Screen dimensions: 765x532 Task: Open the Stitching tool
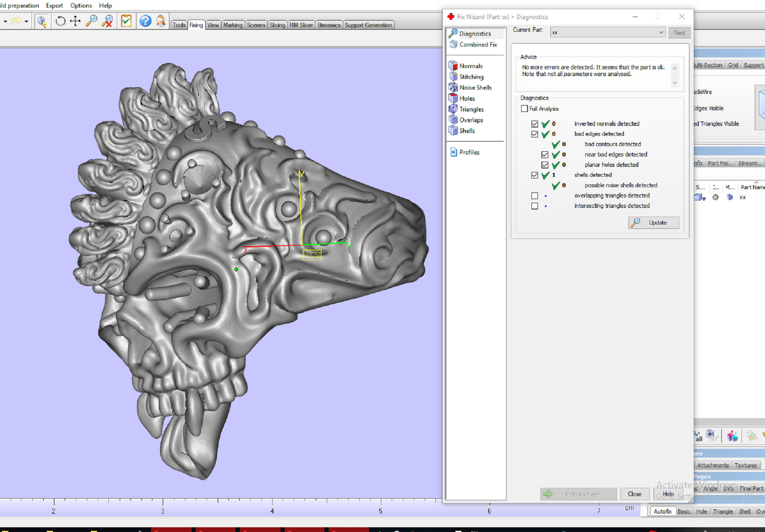point(470,76)
